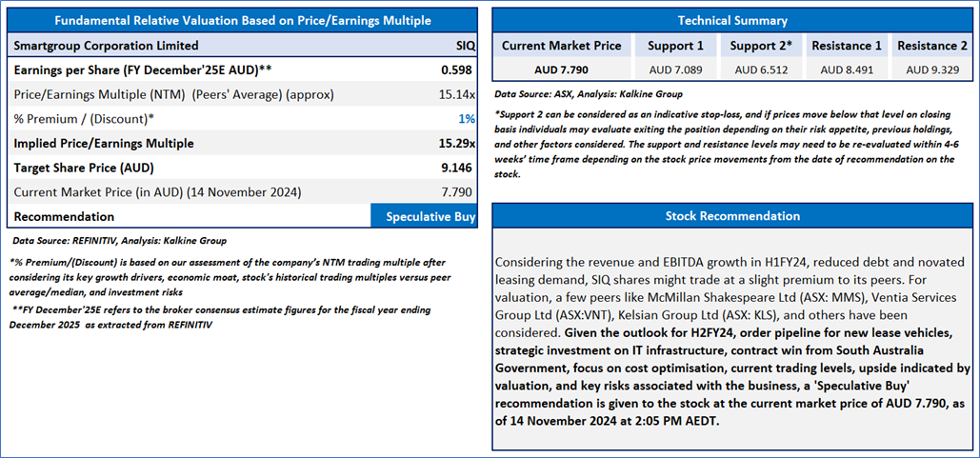Screen dimensions: 980x458
Task: Click the AUD 7.089 support value
Action: [x=675, y=70]
